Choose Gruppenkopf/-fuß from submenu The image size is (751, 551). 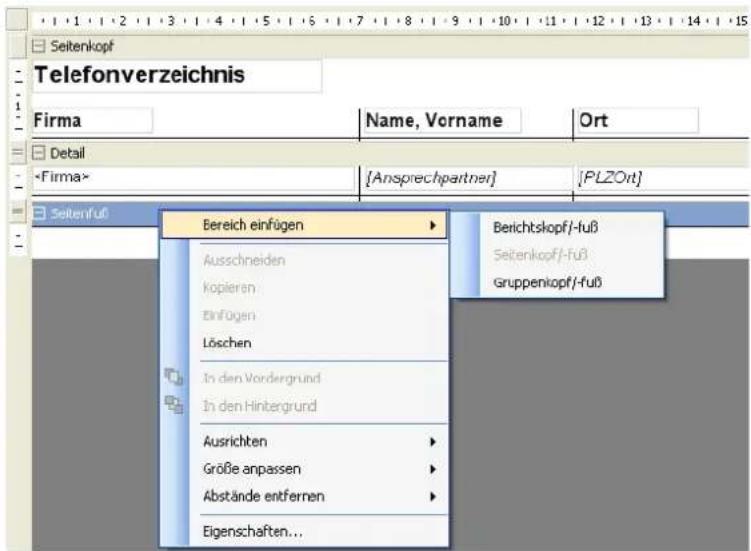[x=547, y=282]
